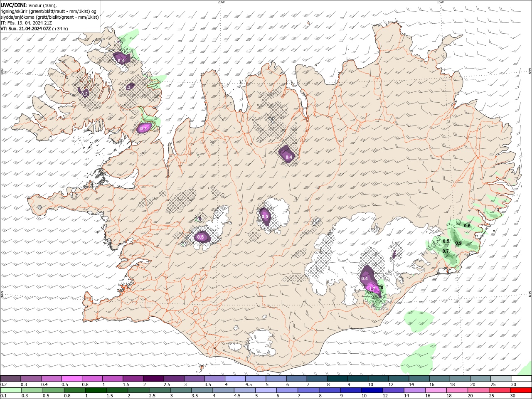Pick the snow-scale swatch labeled 0.2
Image resolution: width=532 pixels, height=399 pixels.
click(10, 378)
